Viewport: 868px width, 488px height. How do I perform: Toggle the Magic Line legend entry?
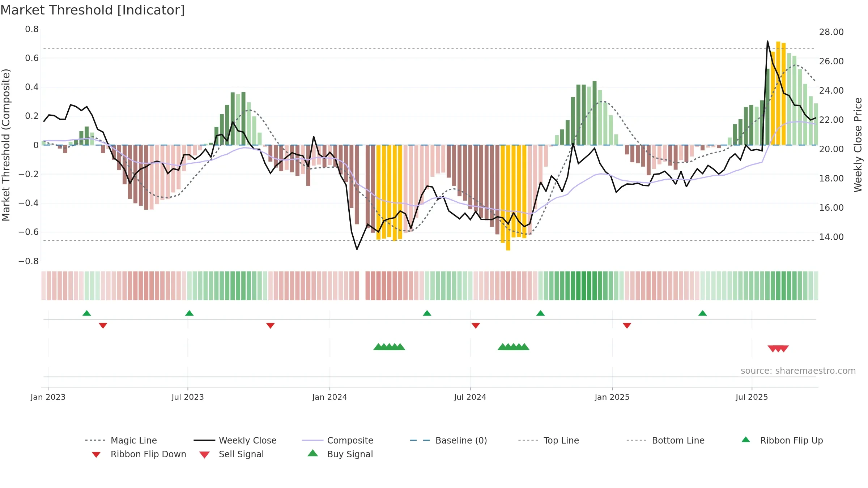(121, 440)
